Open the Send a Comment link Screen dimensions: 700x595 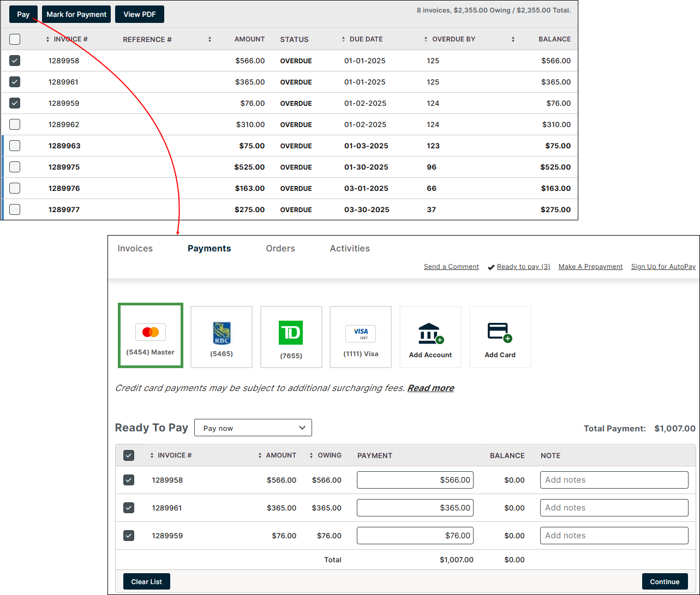point(451,267)
